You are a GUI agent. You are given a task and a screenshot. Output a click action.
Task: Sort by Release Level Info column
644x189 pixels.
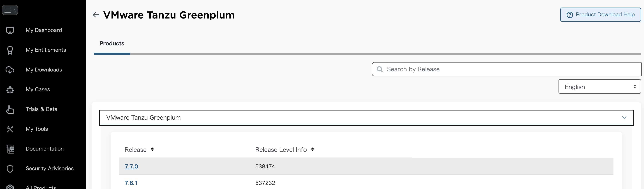[x=312, y=149]
